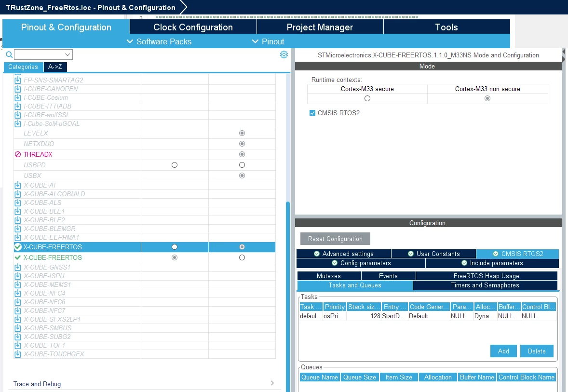Click download icon next to X-CUBE-ALS
The image size is (568, 392).
(x=18, y=203)
